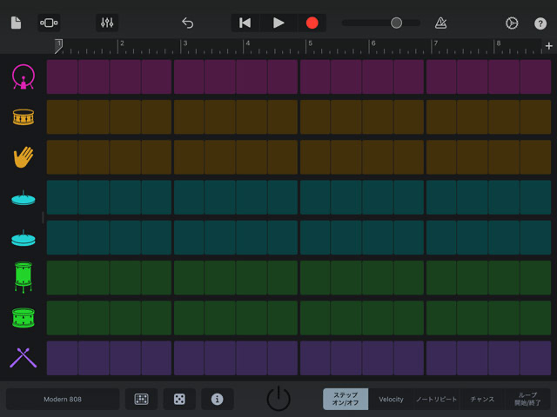Toggle first step of clap row

pyautogui.click(x=62, y=157)
